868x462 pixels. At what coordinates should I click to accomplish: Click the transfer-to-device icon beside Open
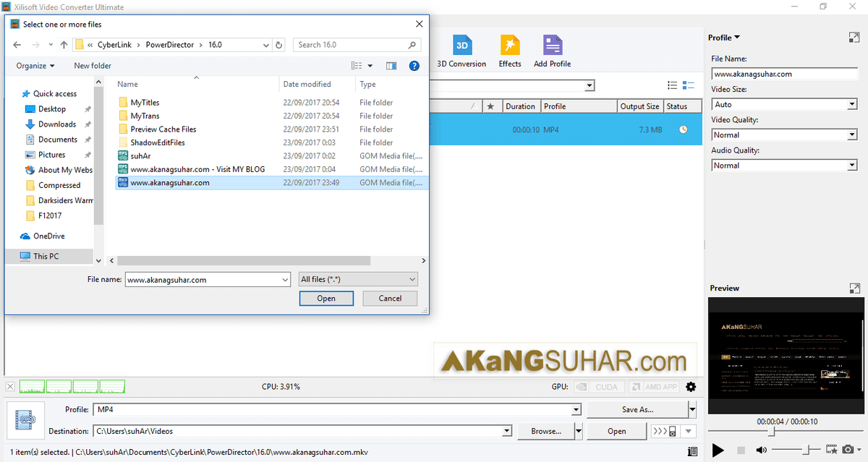tap(665, 431)
